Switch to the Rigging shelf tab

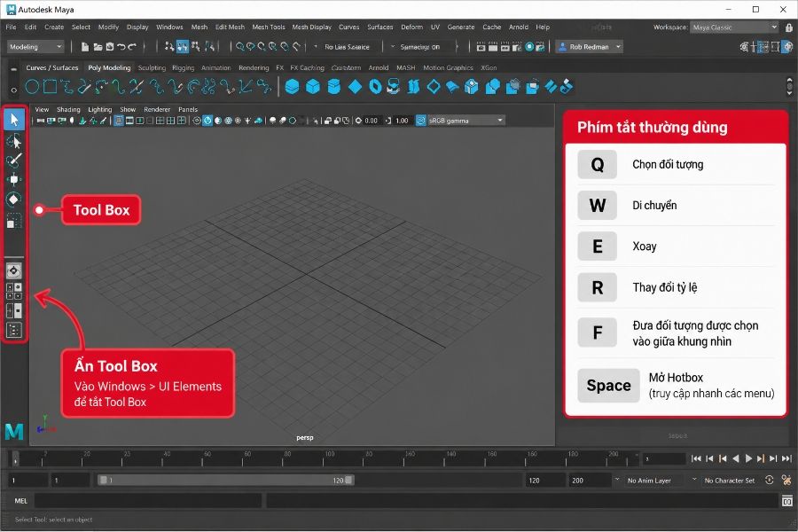[184, 67]
